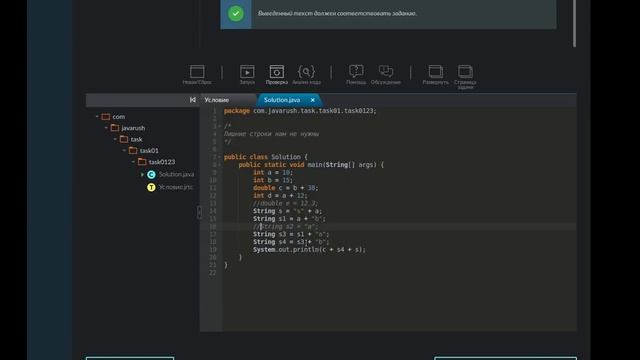Image resolution: width=640 pixels, height=360 pixels.
Task: Click the task01 folder icon
Action: [x=133, y=151]
